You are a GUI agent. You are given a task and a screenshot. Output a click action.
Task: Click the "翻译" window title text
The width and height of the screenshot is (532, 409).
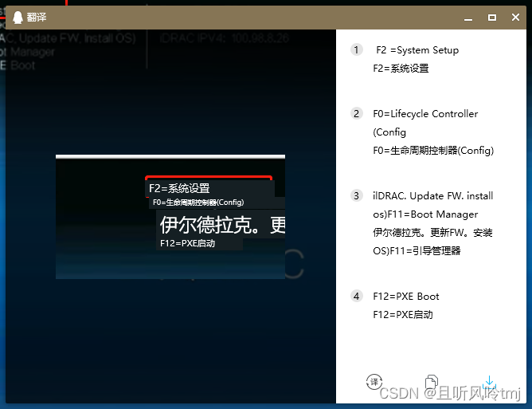coord(37,18)
